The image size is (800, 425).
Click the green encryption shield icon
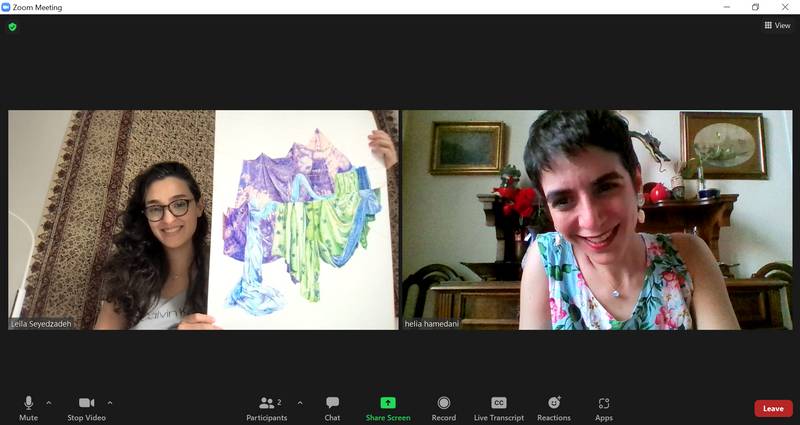click(x=12, y=27)
